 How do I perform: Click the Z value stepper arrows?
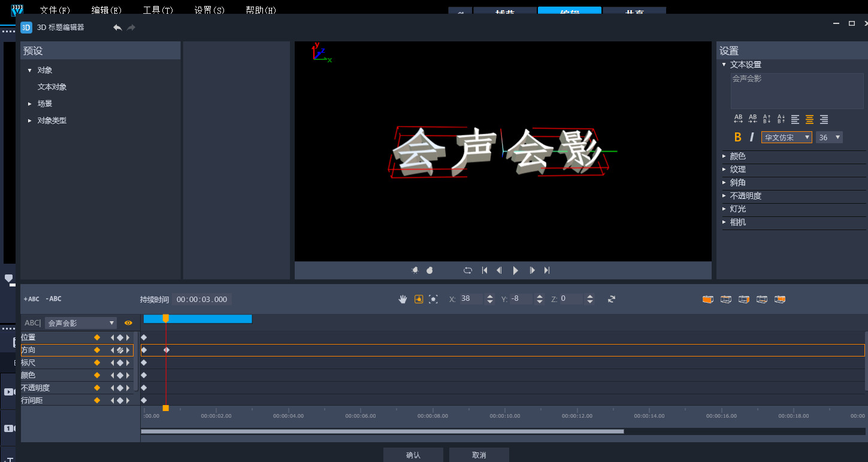click(590, 299)
